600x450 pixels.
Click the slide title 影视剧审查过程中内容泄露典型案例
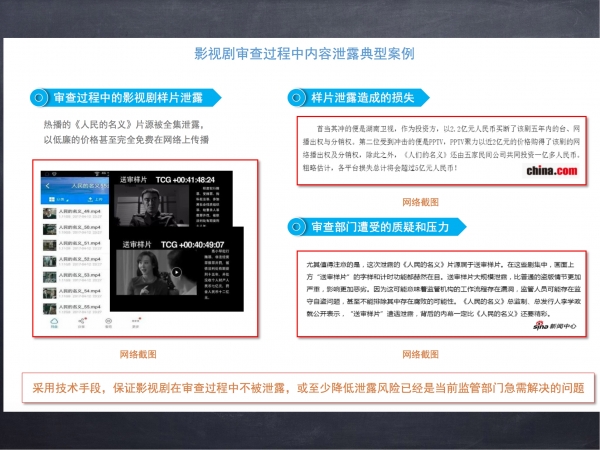point(305,54)
